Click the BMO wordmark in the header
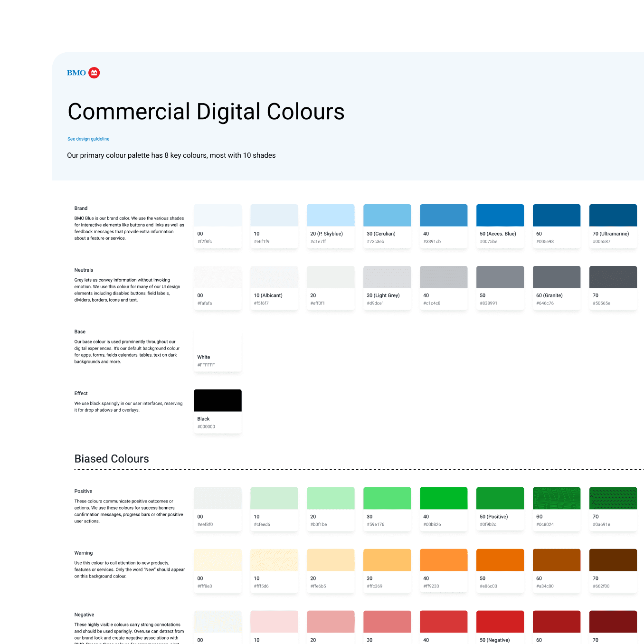The image size is (644, 644). click(x=76, y=73)
